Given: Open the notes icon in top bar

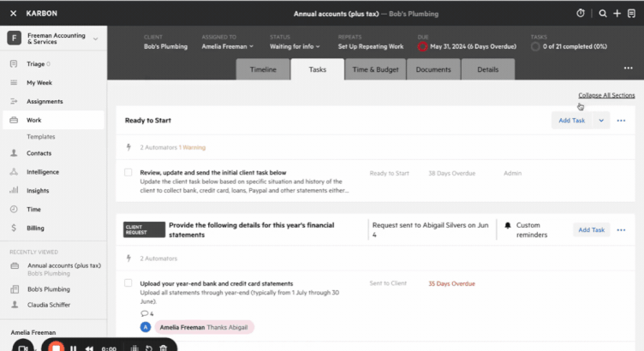Looking at the screenshot, I should (632, 13).
